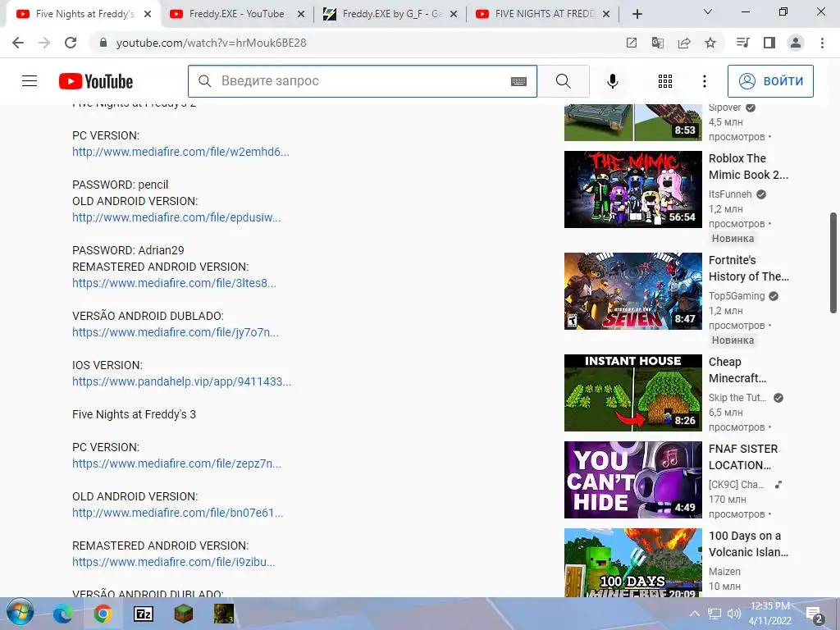
Task: Open the YouTube apps grid icon
Action: pyautogui.click(x=664, y=81)
